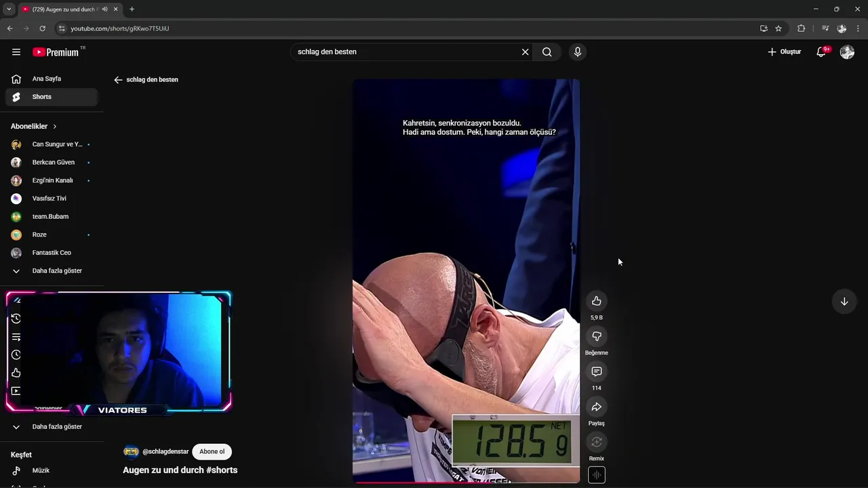Open Ezgi'nin Kanalı subscription
Screen dimensions: 868x488
point(52,180)
